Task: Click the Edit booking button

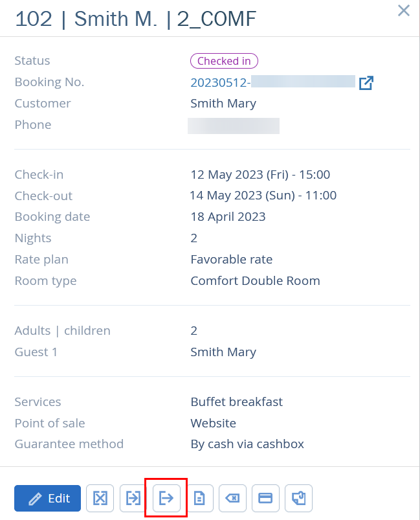Action: pyautogui.click(x=47, y=498)
